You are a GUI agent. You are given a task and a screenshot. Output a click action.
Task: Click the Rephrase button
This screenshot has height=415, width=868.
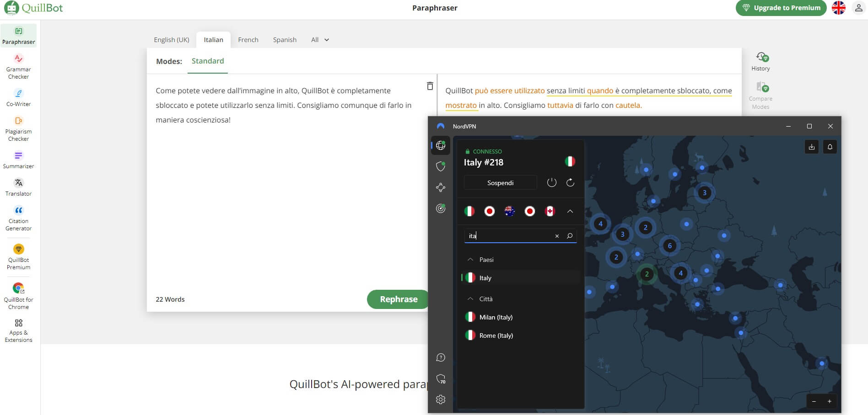(x=398, y=299)
